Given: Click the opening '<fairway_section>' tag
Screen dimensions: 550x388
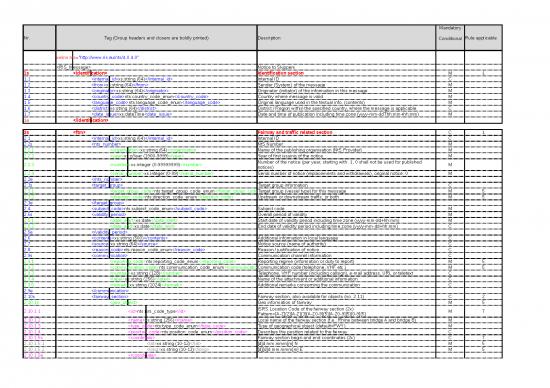Looking at the screenshot, I should tap(110, 297).
